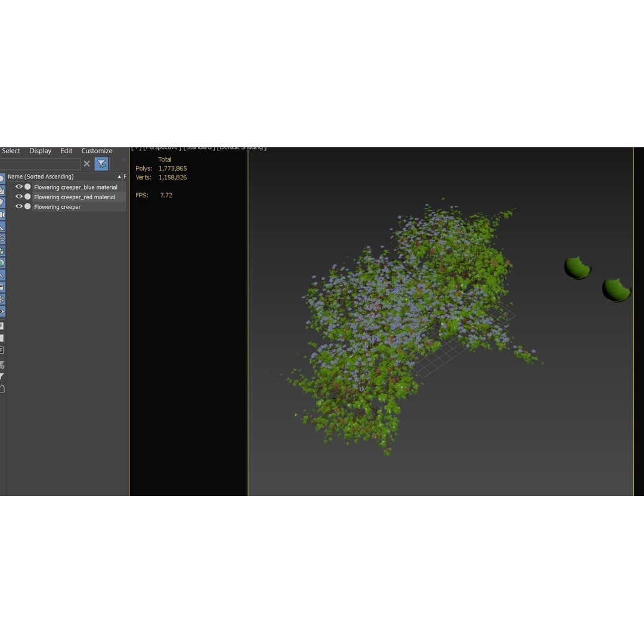
Task: Hide Flowering creeper_blue material via eye icon
Action: [x=19, y=187]
